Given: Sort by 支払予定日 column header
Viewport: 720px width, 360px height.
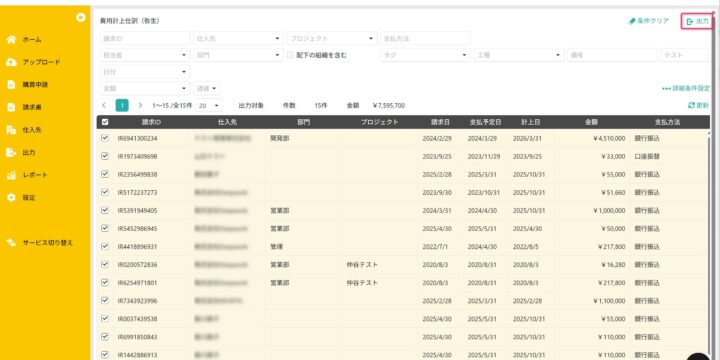Looking at the screenshot, I should coord(485,122).
